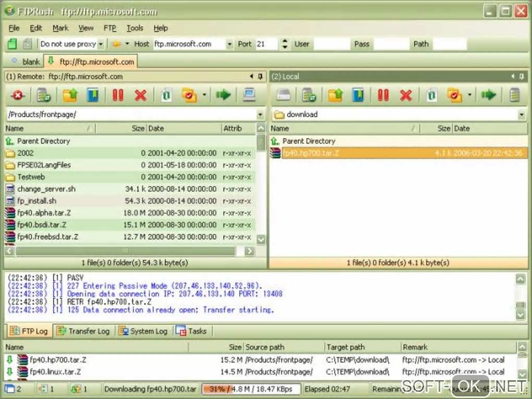Click the add-server icon in Remote toolbar

[x=44, y=95]
